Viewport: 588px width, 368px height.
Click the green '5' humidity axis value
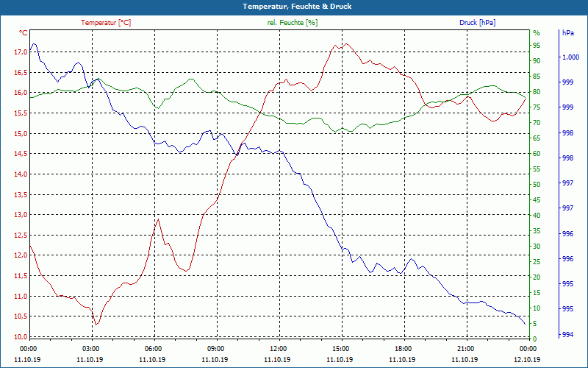point(535,324)
